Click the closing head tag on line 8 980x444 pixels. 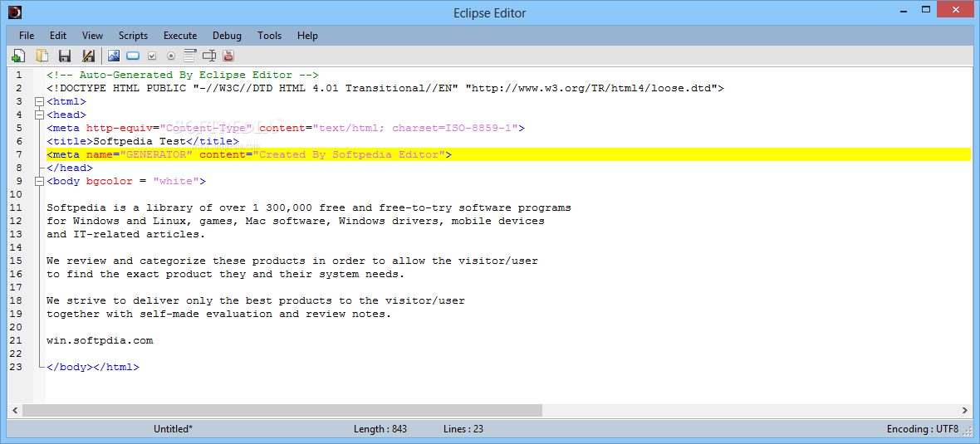click(70, 168)
